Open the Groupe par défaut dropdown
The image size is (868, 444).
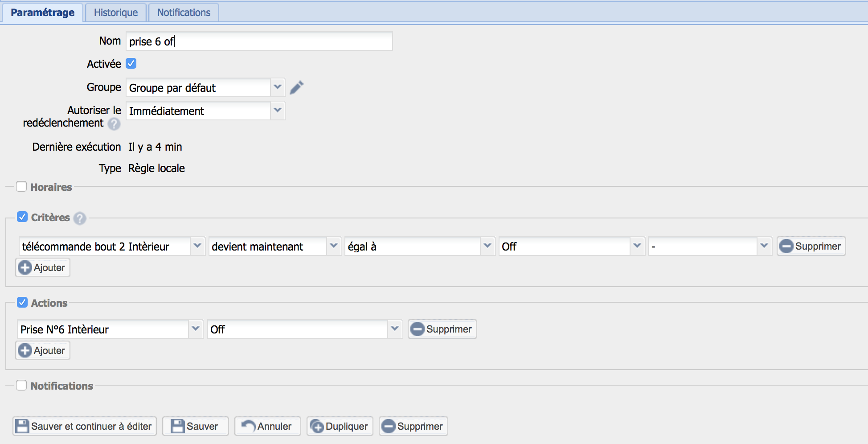tap(205, 87)
